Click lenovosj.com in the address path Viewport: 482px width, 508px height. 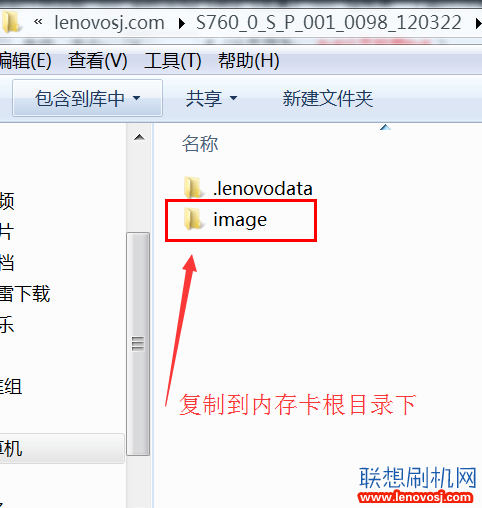point(109,23)
